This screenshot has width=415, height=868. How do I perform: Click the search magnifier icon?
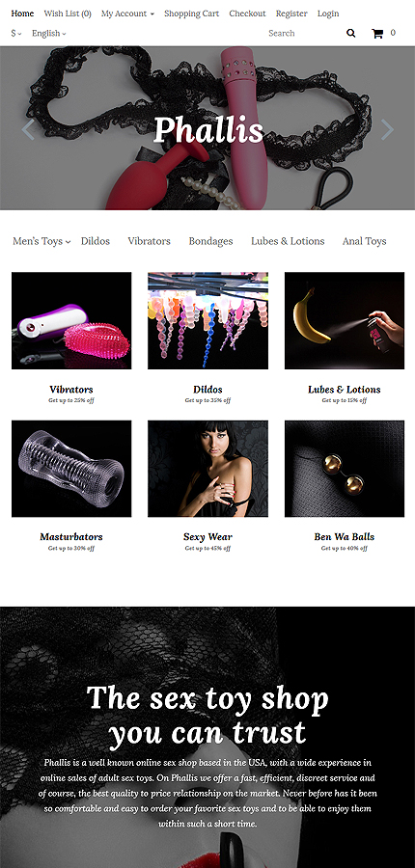tap(350, 33)
